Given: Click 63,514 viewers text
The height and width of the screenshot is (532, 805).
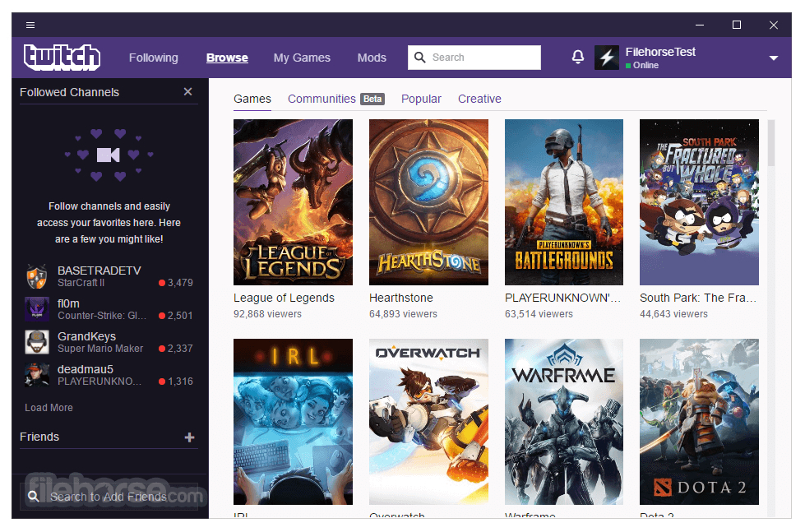Looking at the screenshot, I should coord(539,314).
